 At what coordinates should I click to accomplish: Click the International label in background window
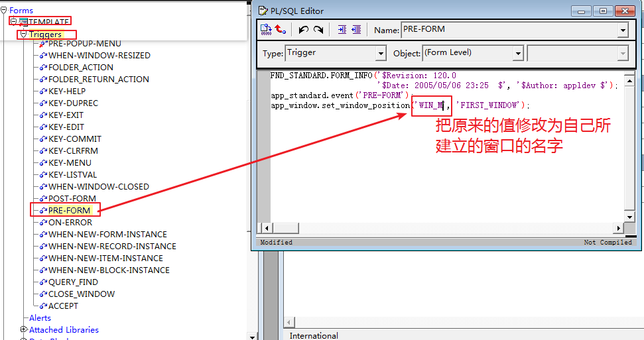pyautogui.click(x=314, y=335)
